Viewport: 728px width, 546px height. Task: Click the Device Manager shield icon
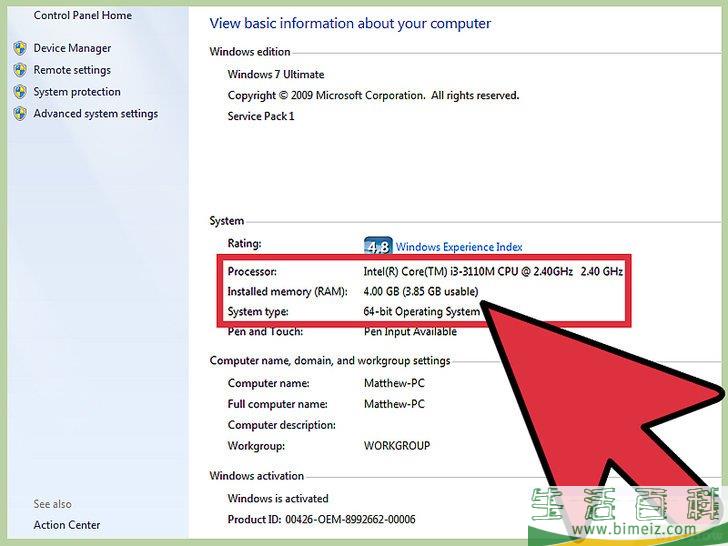20,48
